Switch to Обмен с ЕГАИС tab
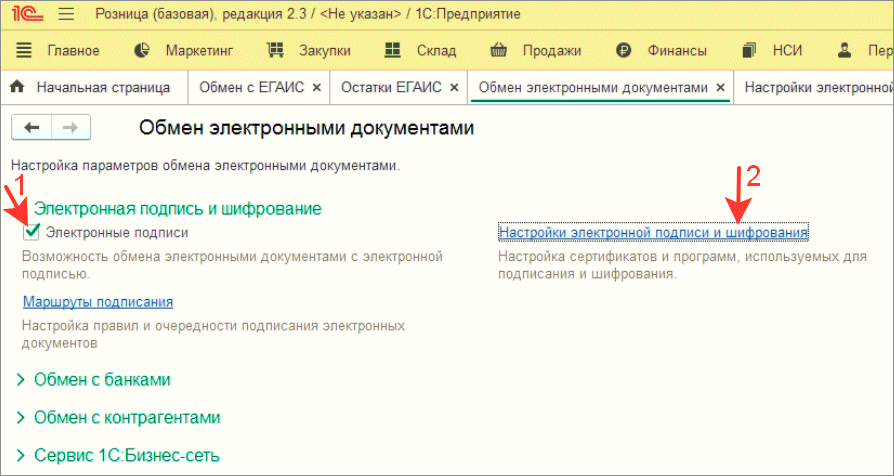The image size is (894, 476). point(251,88)
